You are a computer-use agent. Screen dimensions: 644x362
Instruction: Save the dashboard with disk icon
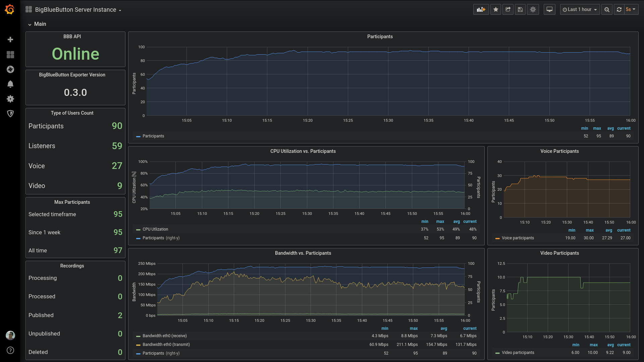pos(520,10)
